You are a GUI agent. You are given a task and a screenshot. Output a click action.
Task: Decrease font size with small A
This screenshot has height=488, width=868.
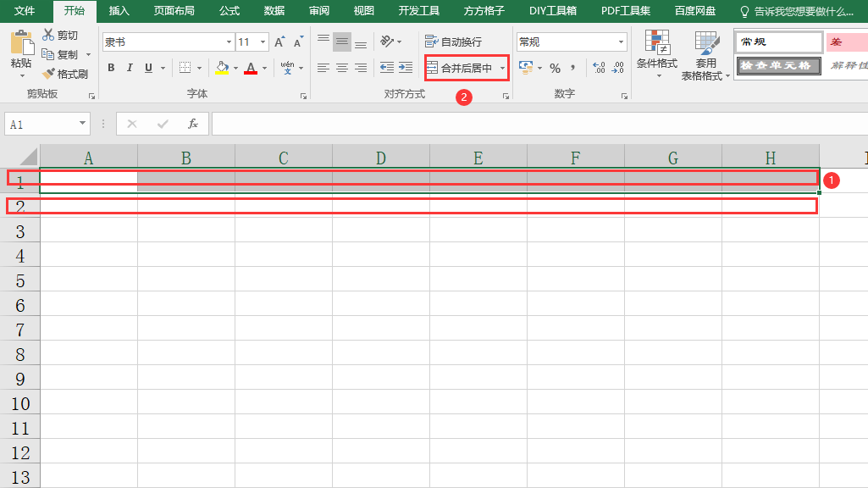(298, 42)
